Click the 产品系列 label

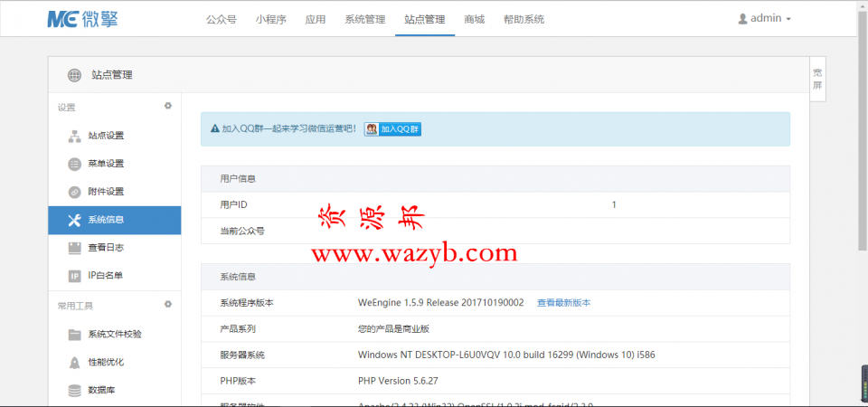tap(238, 329)
